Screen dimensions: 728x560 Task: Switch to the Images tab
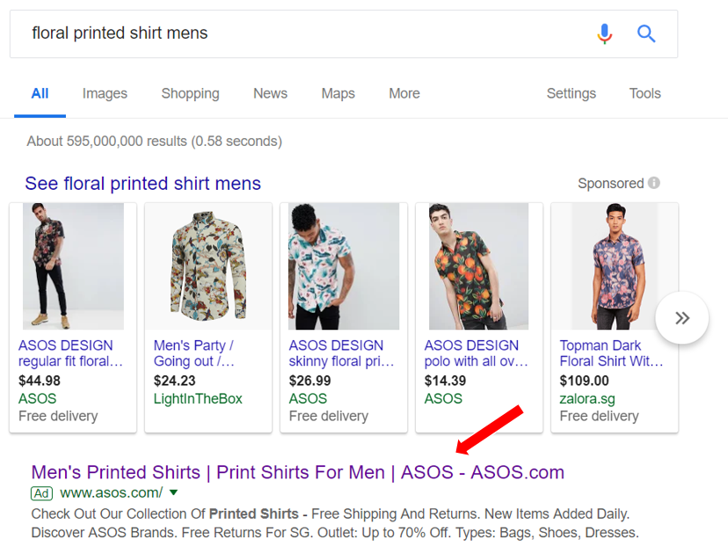click(x=105, y=93)
